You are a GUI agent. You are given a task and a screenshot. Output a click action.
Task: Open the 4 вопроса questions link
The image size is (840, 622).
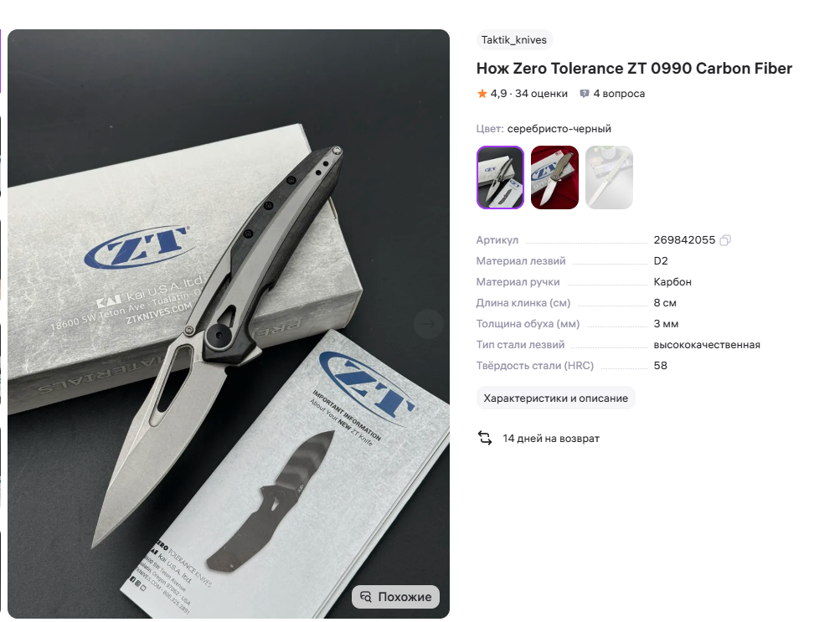(619, 94)
